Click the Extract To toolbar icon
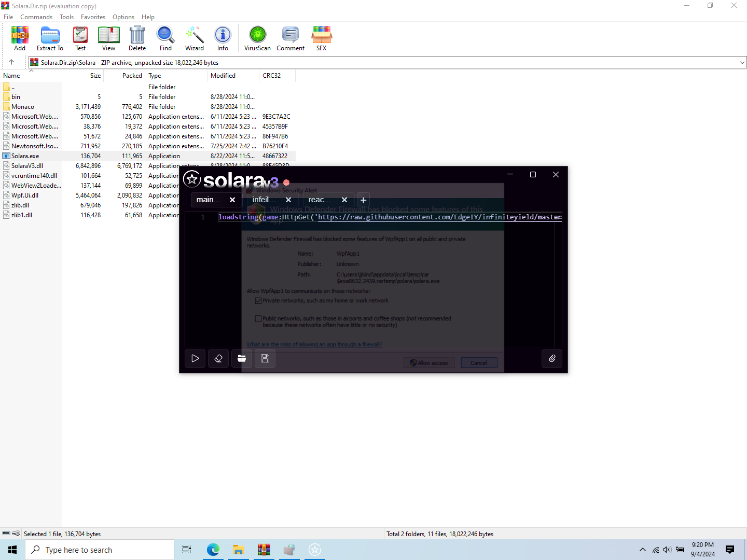 coord(50,38)
